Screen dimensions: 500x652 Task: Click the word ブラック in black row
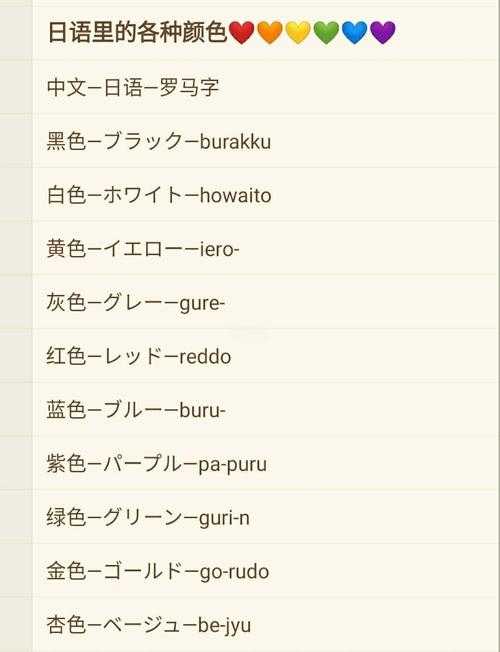tap(141, 141)
